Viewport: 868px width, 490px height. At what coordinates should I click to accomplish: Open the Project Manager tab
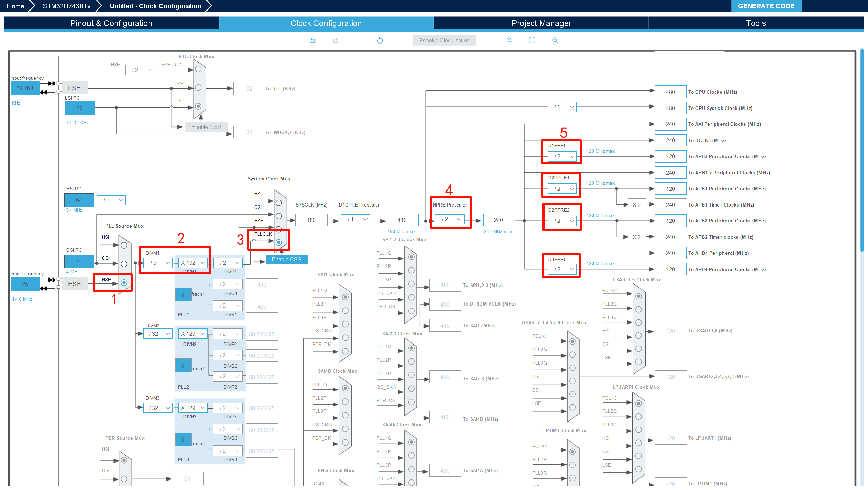(541, 23)
